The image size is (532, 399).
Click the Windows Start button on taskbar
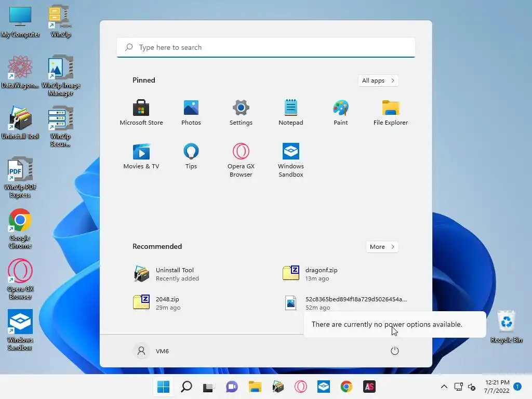pyautogui.click(x=163, y=387)
